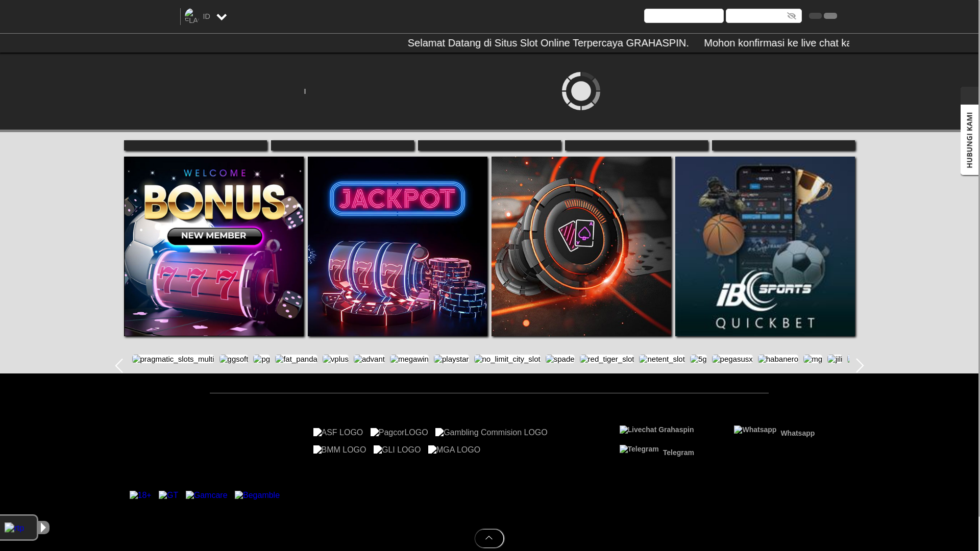This screenshot has height=551, width=980.
Task: Collapse the rtp widget arrow
Action: 44,528
